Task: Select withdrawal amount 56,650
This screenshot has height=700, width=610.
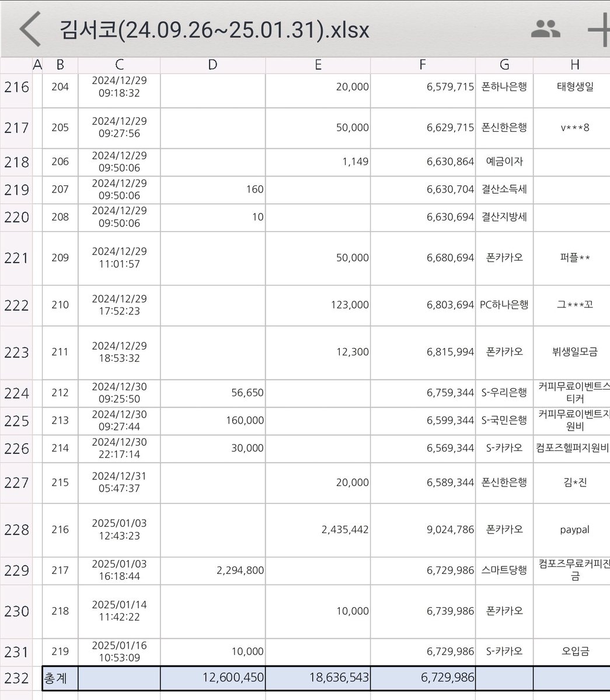Action: (212, 393)
